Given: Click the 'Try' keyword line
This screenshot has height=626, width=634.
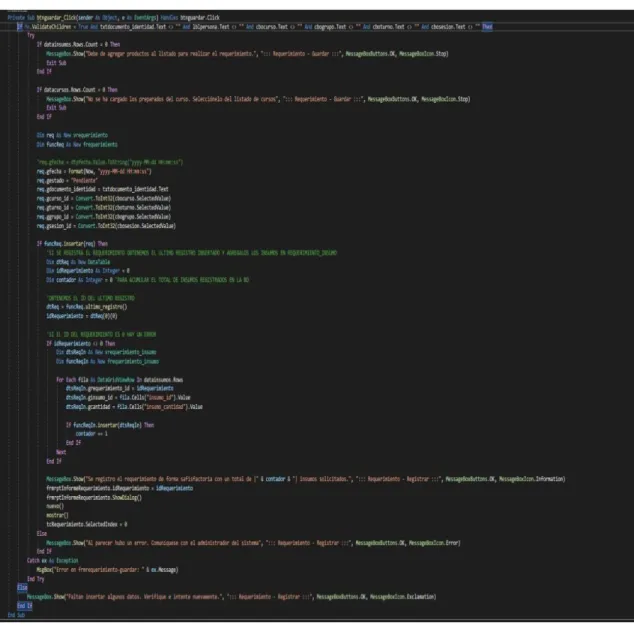Looking at the screenshot, I should click(x=31, y=36).
